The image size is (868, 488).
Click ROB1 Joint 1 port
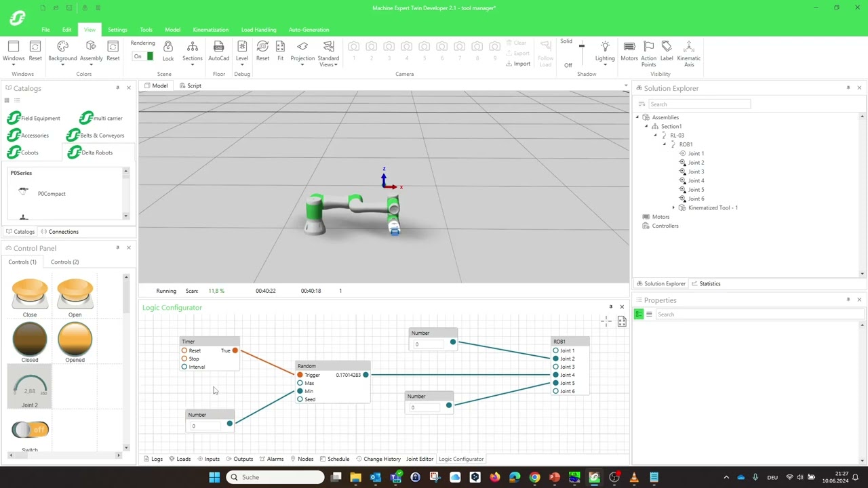555,350
